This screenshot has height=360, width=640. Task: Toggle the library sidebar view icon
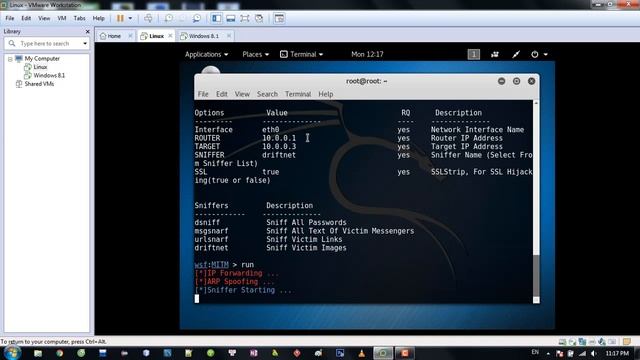pyautogui.click(x=216, y=18)
